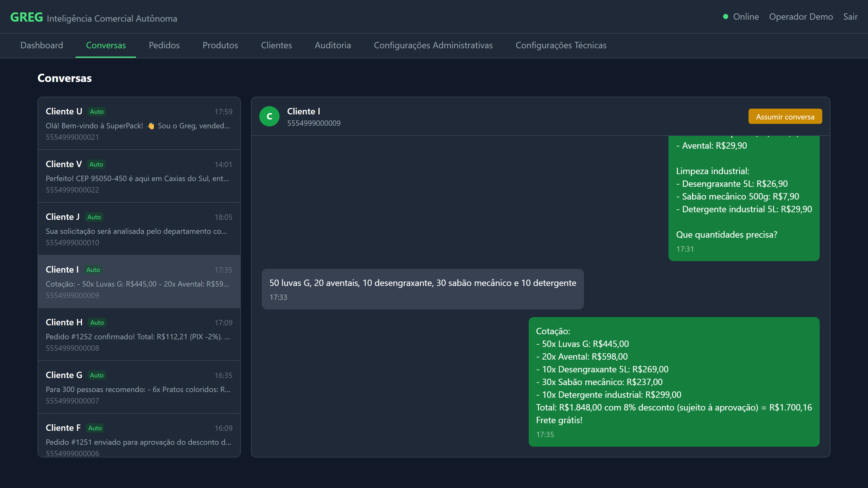Open the Cliente G conversation
Image resolution: width=868 pixels, height=488 pixels.
pos(139,387)
